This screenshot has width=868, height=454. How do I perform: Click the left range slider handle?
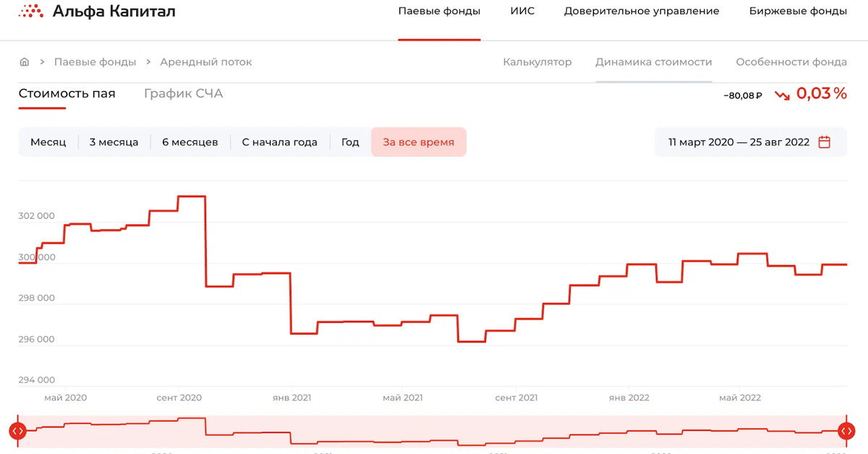coord(18,431)
